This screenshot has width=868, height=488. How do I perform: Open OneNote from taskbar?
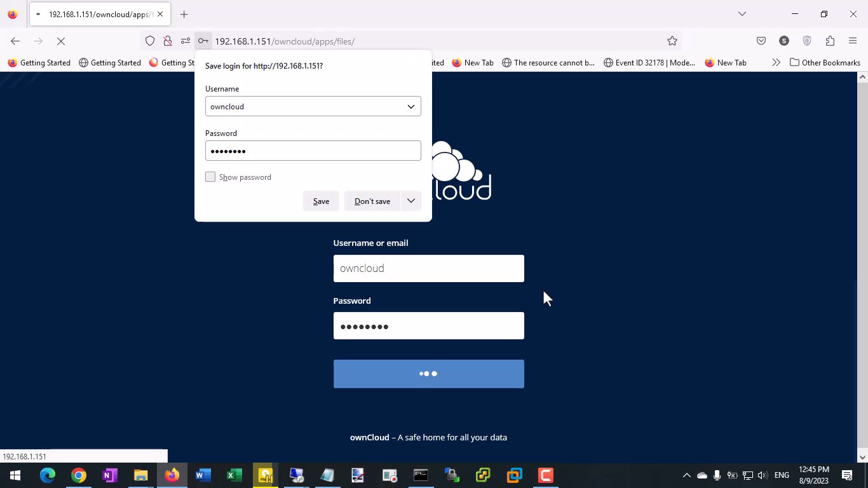[x=110, y=475]
